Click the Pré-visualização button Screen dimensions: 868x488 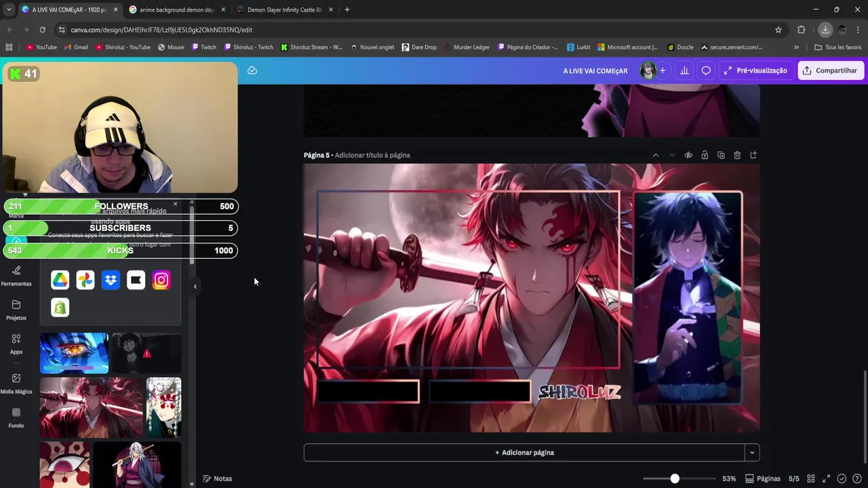(x=755, y=70)
